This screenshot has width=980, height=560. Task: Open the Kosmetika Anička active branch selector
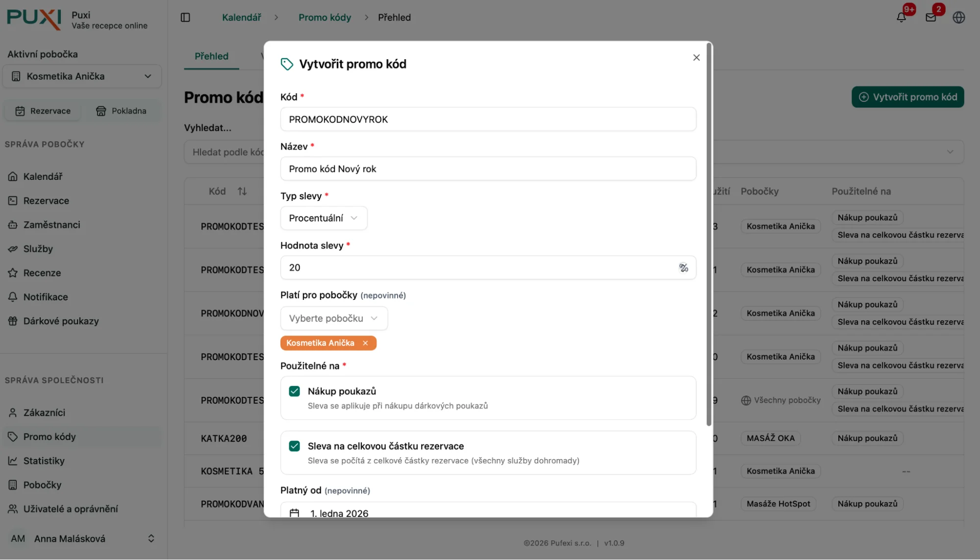coord(82,76)
